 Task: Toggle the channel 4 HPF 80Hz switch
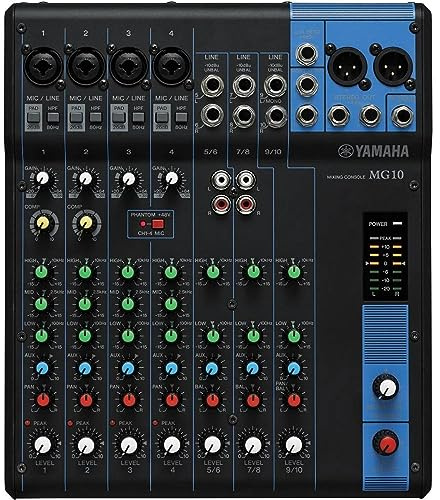pos(181,117)
